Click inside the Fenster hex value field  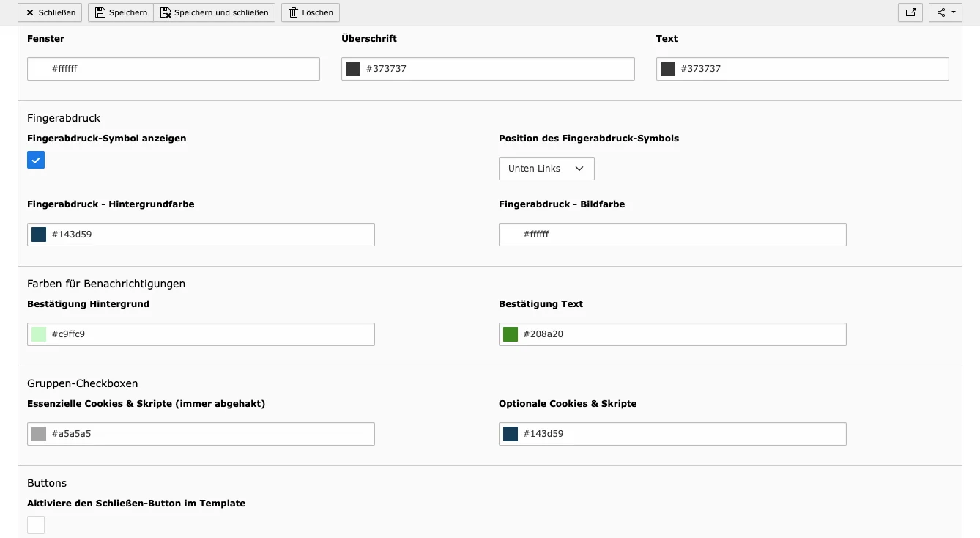(173, 68)
